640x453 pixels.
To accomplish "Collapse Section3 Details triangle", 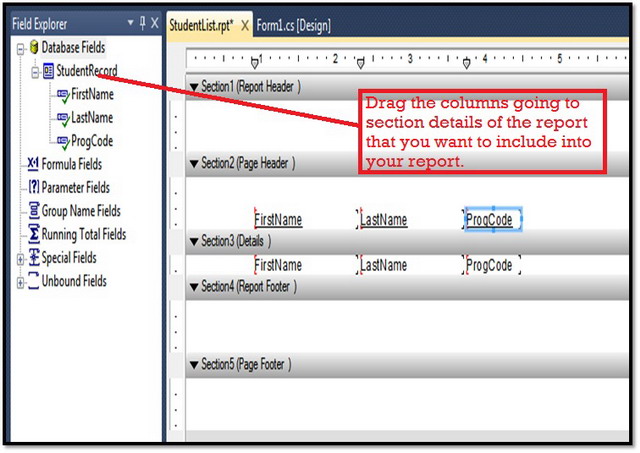I will pos(194,241).
